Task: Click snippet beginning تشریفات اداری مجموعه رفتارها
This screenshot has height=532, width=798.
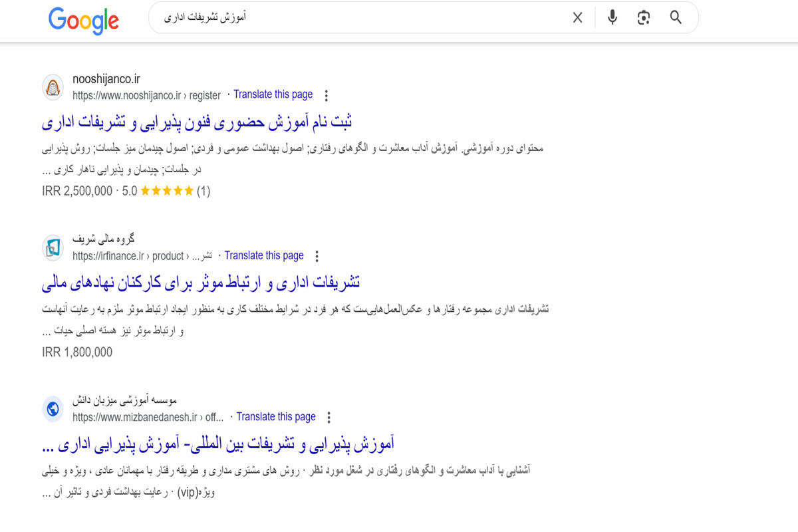Action: 295,320
